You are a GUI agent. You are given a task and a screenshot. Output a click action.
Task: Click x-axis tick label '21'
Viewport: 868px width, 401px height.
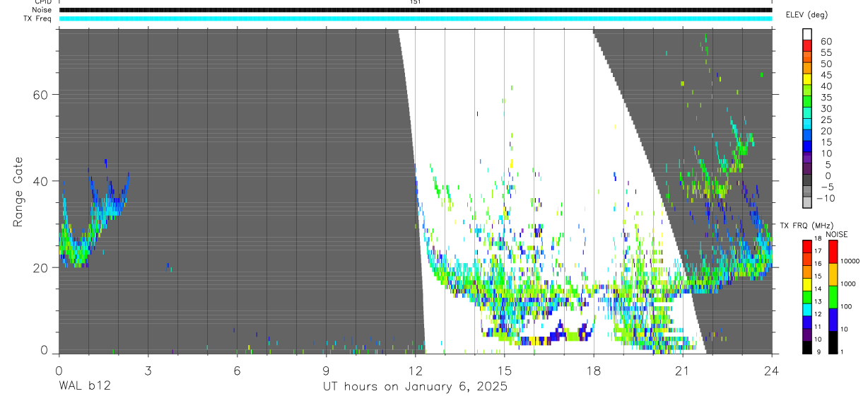tap(682, 370)
